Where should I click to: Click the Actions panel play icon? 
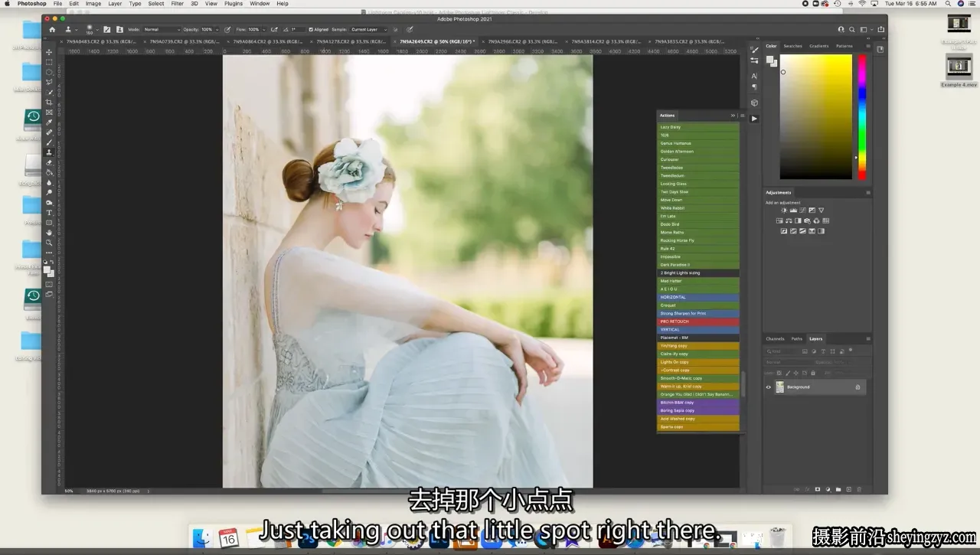[754, 119]
